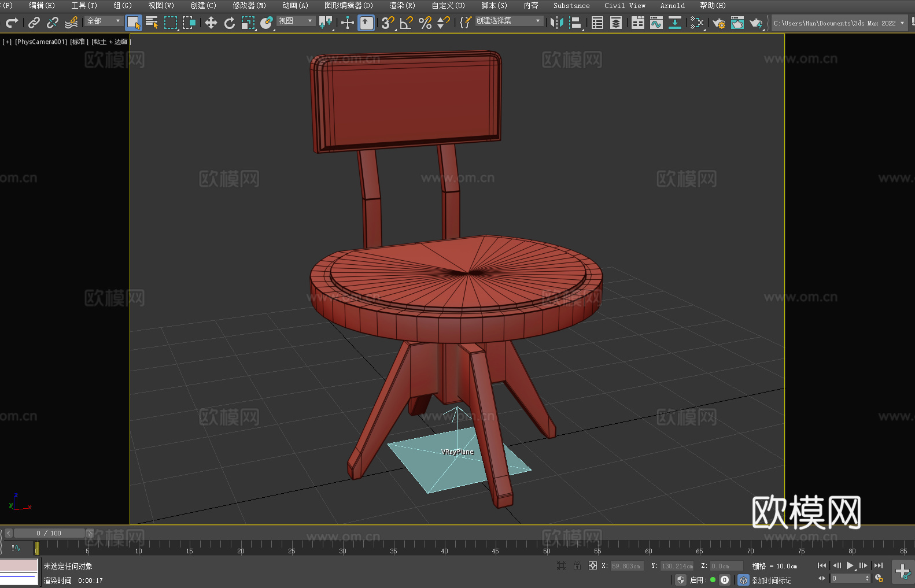Click Render Production teapot icon
The height and width of the screenshot is (588, 915).
[756, 23]
